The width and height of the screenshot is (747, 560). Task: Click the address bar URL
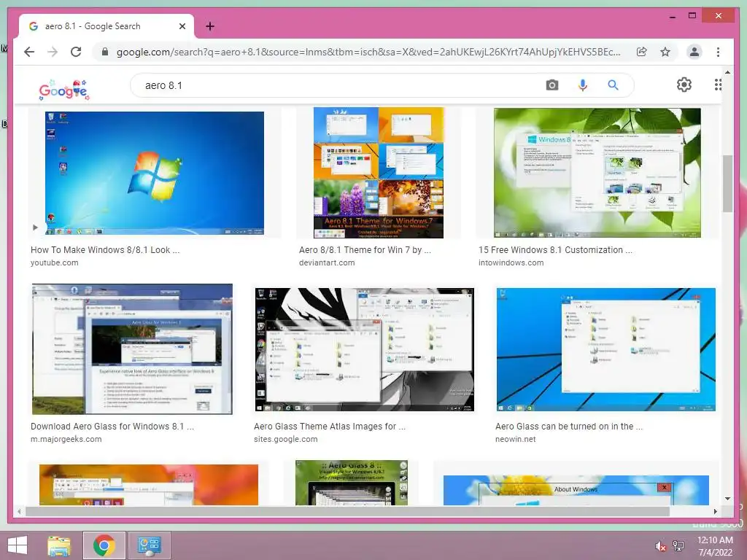(x=368, y=52)
